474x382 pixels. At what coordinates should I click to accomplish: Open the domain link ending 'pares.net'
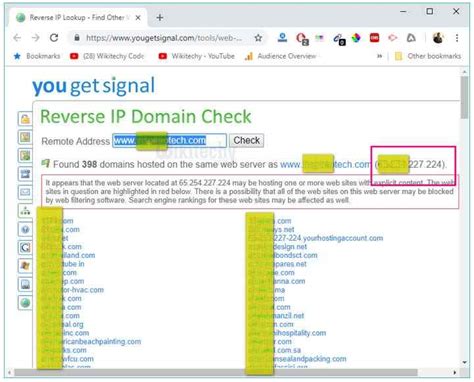coord(277,264)
